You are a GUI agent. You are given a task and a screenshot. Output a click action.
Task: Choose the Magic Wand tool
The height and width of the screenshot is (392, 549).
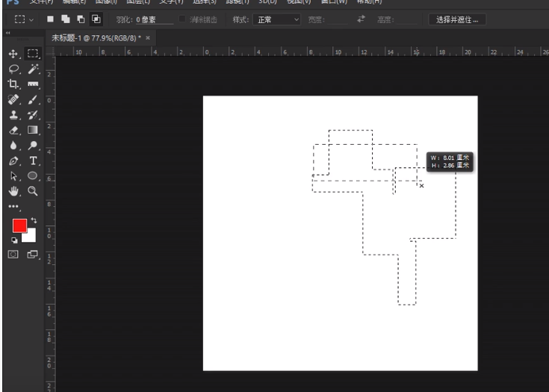(33, 69)
